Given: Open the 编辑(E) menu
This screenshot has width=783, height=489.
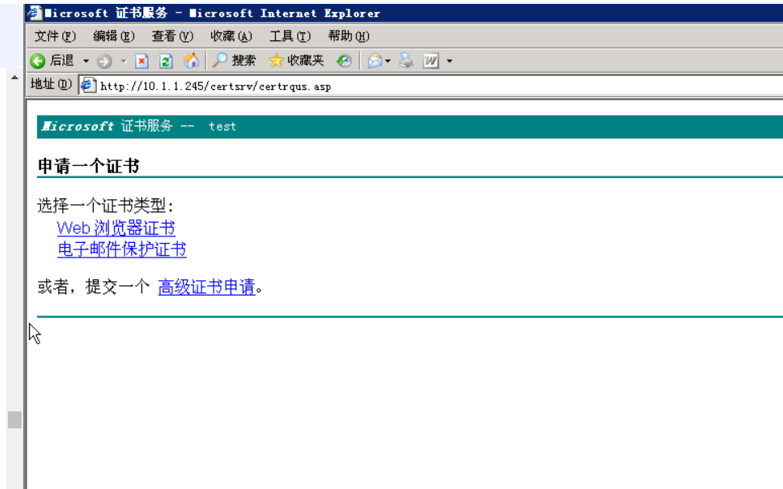Looking at the screenshot, I should click(114, 36).
